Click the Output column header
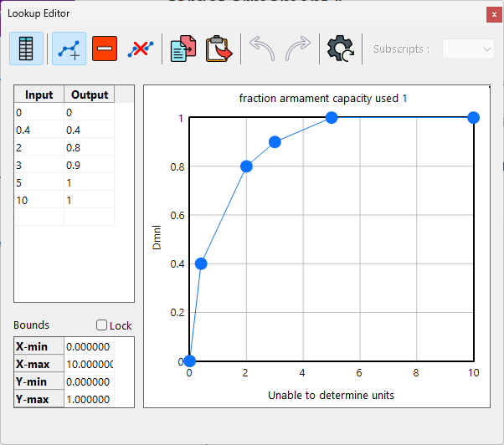The width and height of the screenshot is (504, 445). click(x=90, y=95)
